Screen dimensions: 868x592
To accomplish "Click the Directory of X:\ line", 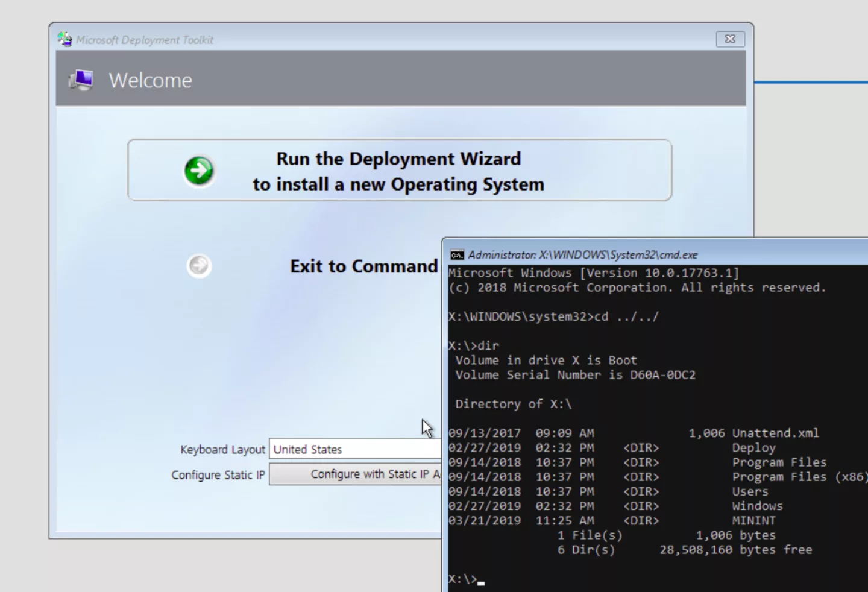I will click(x=513, y=404).
